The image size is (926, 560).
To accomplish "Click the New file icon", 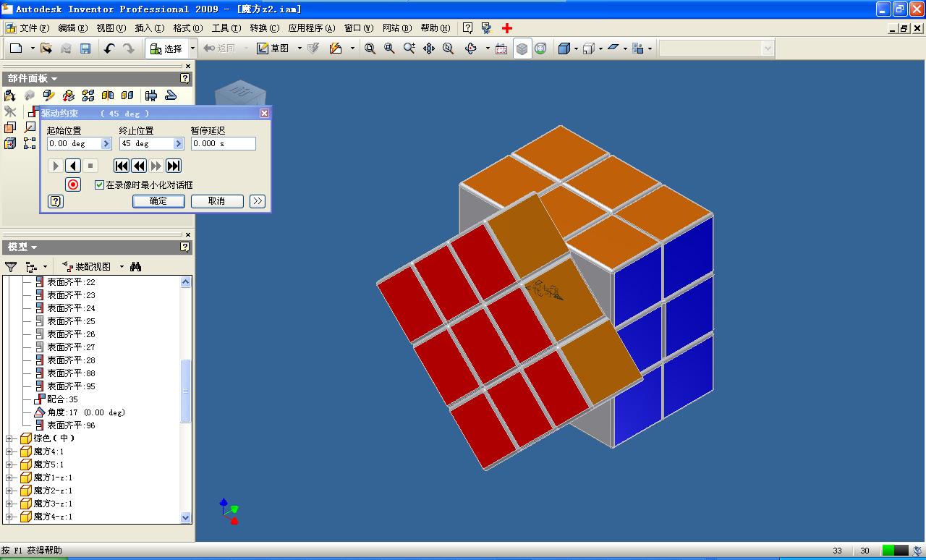I will click(17, 48).
